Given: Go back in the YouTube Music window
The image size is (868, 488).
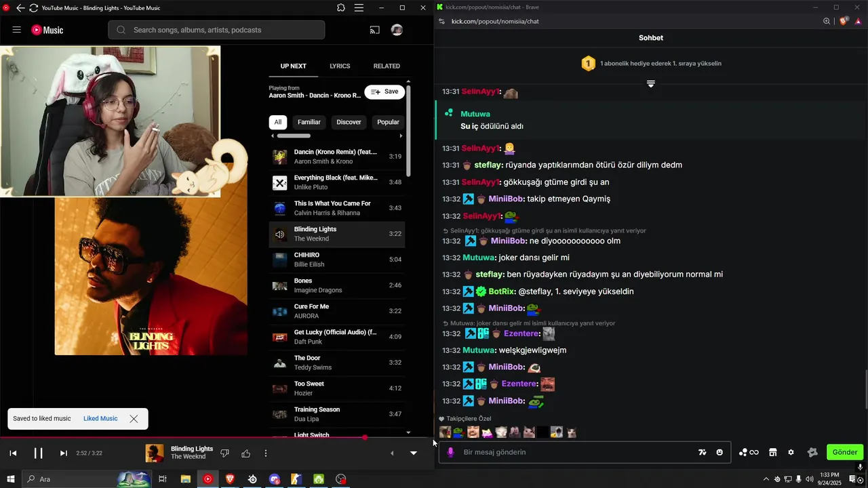Looking at the screenshot, I should (x=20, y=7).
